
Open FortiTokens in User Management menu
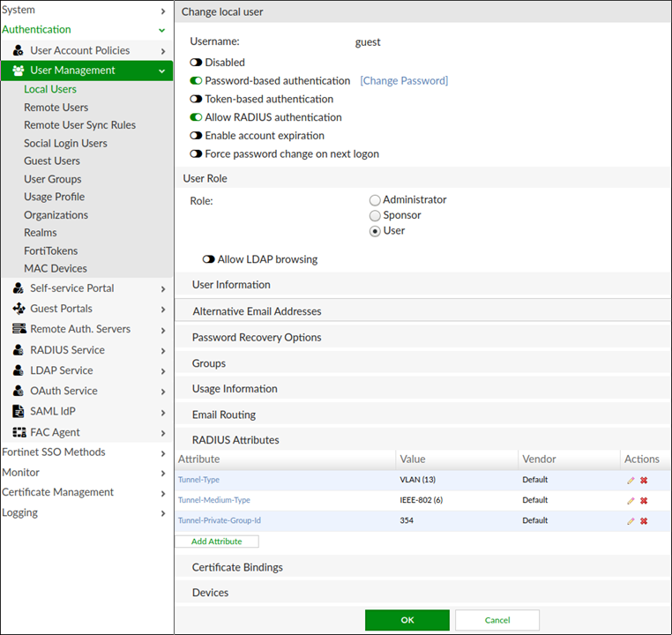52,250
